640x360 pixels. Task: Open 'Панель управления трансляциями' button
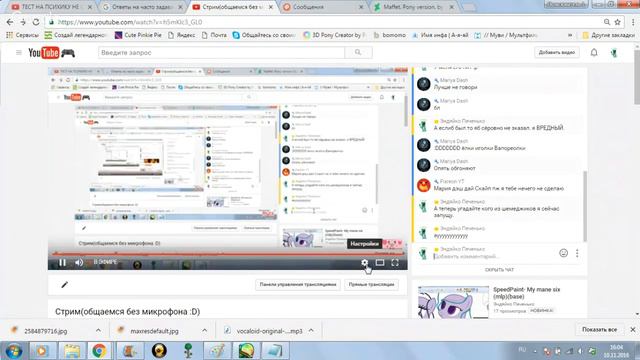pos(298,284)
